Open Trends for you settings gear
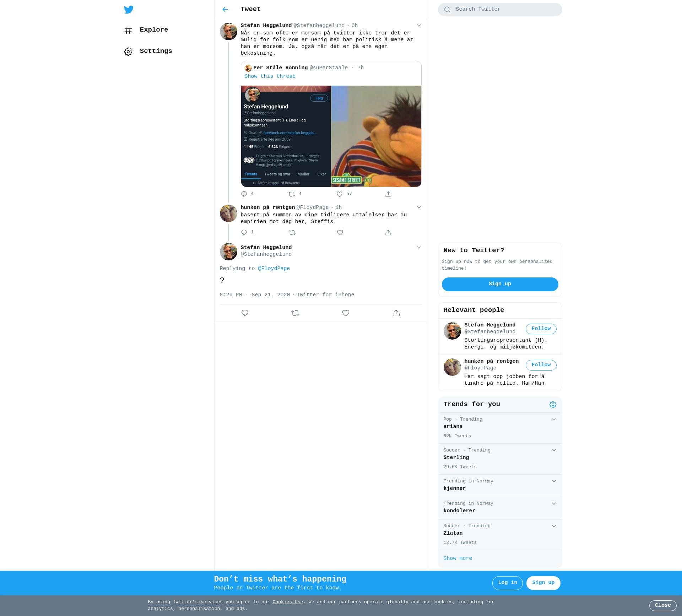The height and width of the screenshot is (616, 682). (x=553, y=405)
